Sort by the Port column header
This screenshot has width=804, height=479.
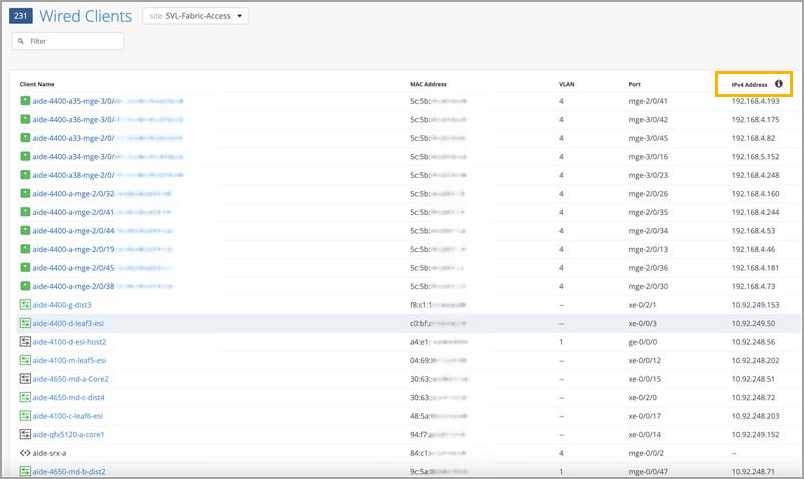pyautogui.click(x=634, y=84)
